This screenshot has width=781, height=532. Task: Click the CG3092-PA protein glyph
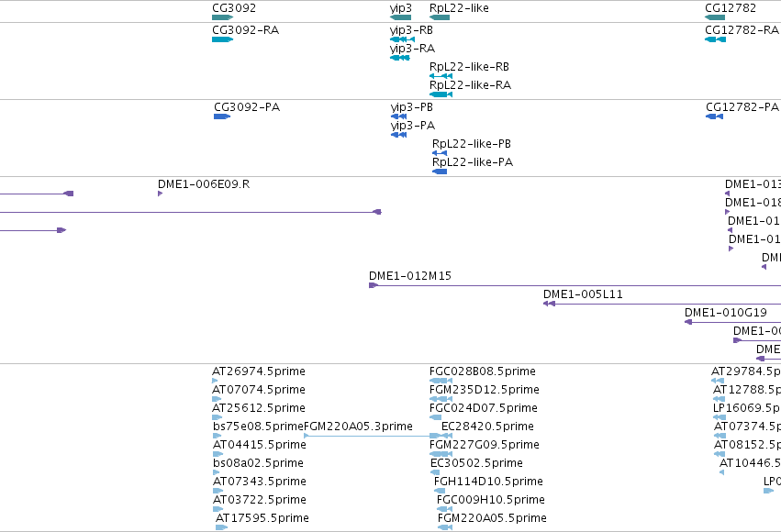222,116
